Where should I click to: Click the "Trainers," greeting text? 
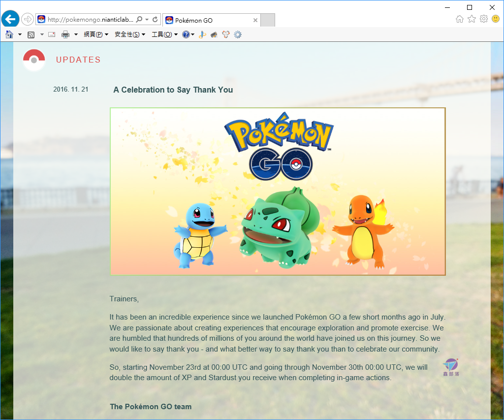pyautogui.click(x=124, y=299)
